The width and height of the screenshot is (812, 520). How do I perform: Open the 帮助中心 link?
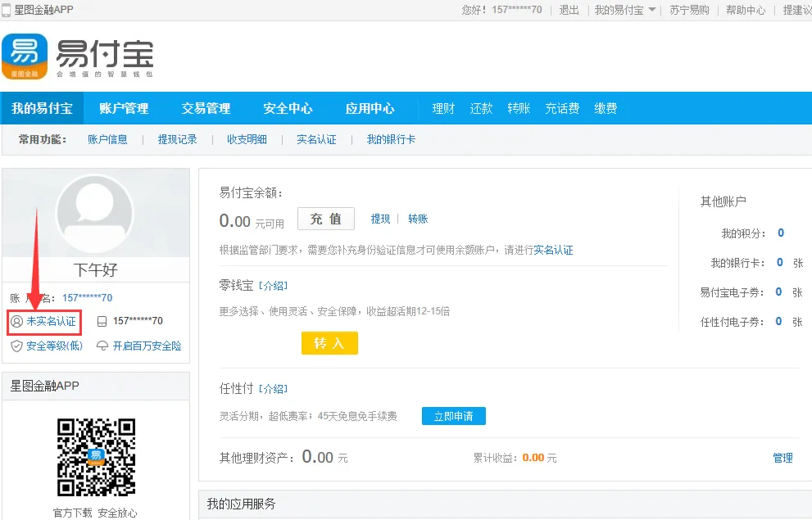point(746,10)
